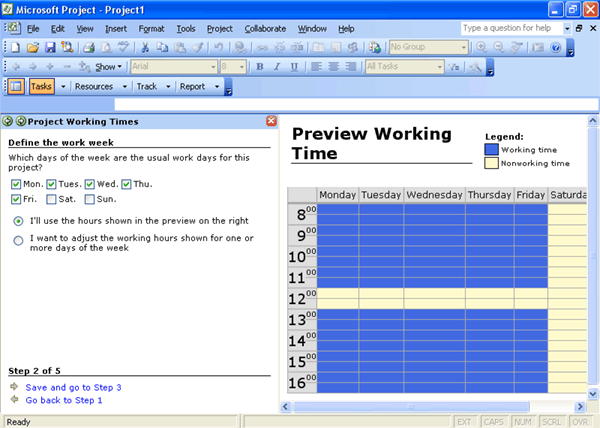600x428 pixels.
Task: Click the Help question mark icon
Action: [556, 47]
